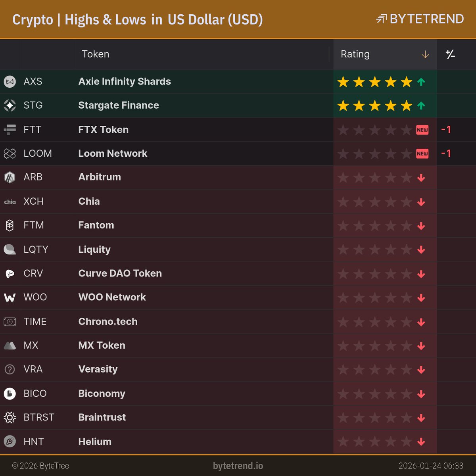Image resolution: width=476 pixels, height=476 pixels.
Task: Click the NEW badge on Loom Network
Action: tap(422, 154)
